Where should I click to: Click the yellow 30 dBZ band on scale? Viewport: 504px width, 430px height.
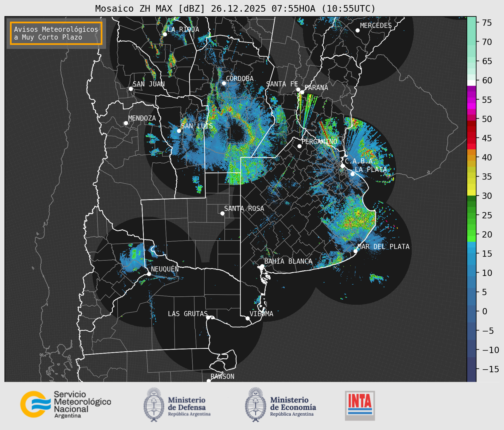pos(471,193)
